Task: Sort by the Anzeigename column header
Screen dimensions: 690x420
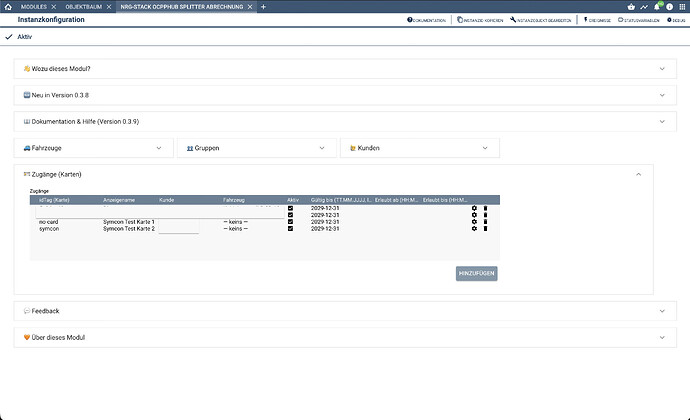Action: (119, 200)
